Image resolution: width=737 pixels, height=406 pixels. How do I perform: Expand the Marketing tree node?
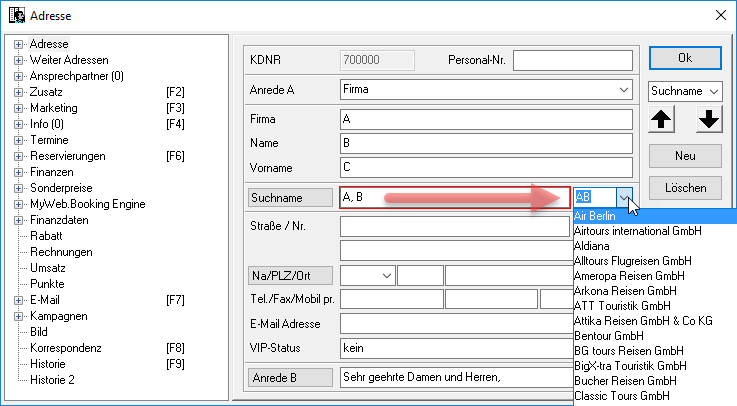(x=18, y=108)
